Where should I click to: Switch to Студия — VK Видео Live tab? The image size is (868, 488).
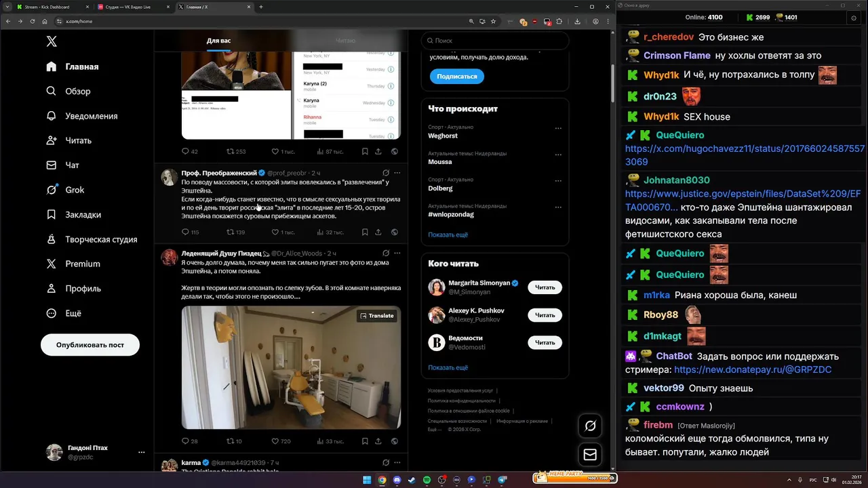tap(133, 7)
